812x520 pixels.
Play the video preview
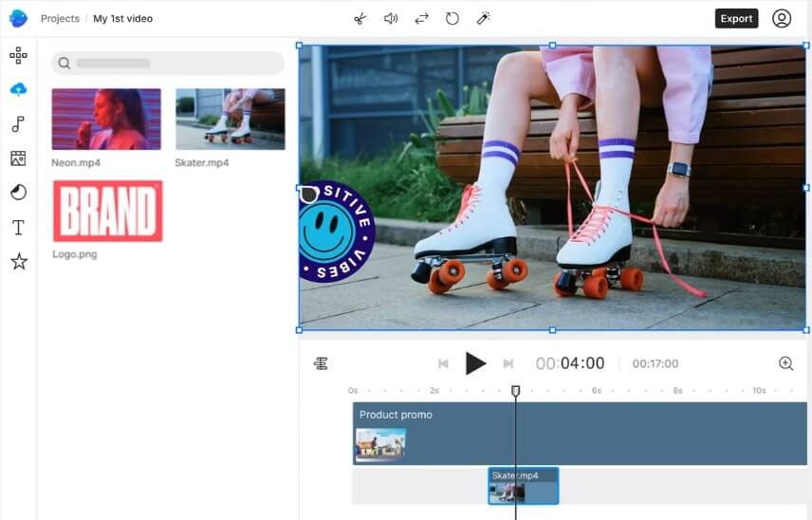point(475,363)
